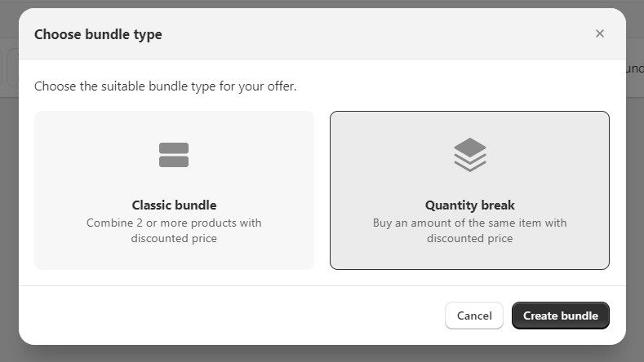This screenshot has height=362, width=644.
Task: Click the "Classic bundle" title text
Action: tap(174, 205)
